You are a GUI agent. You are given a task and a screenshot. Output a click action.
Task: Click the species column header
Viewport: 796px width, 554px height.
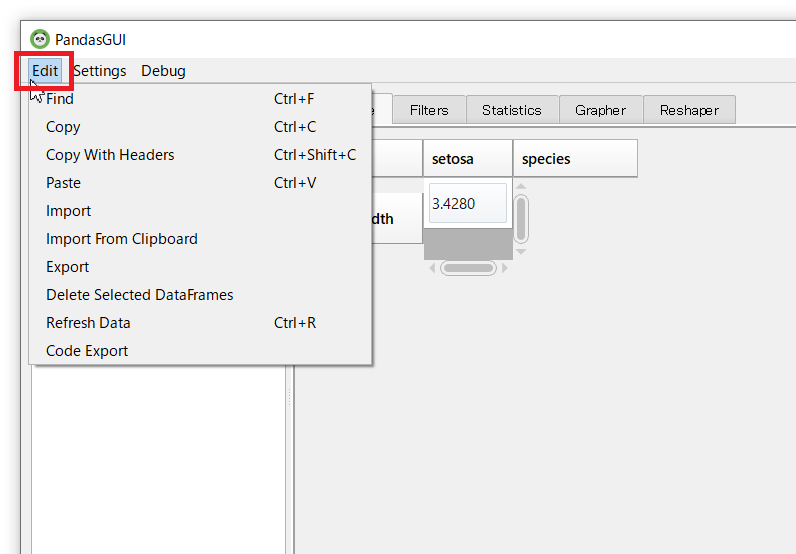574,159
